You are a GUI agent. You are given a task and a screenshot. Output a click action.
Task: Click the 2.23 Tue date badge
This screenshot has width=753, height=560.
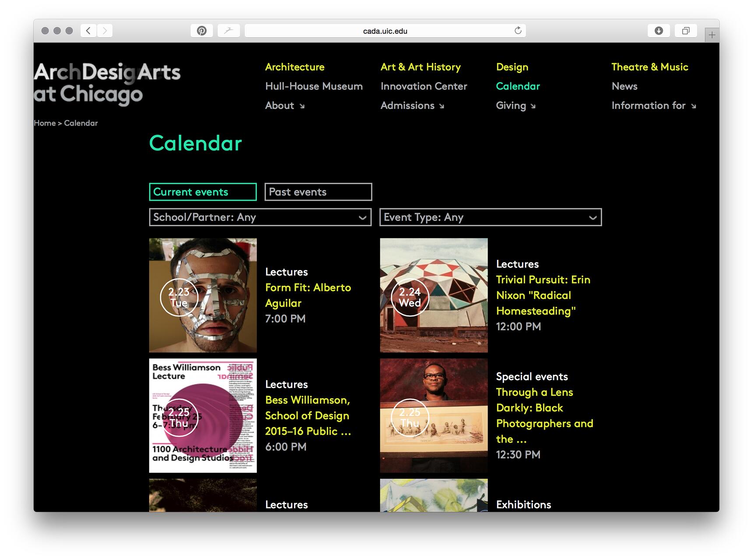(179, 297)
